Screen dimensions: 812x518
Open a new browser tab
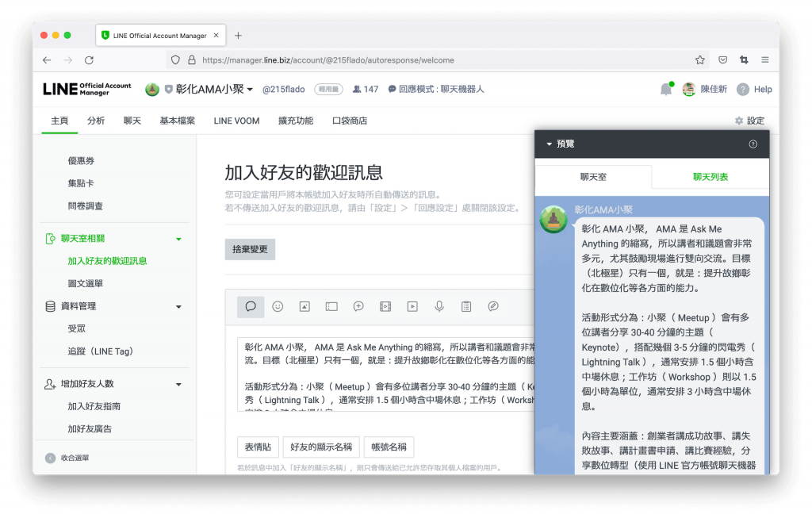(238, 35)
